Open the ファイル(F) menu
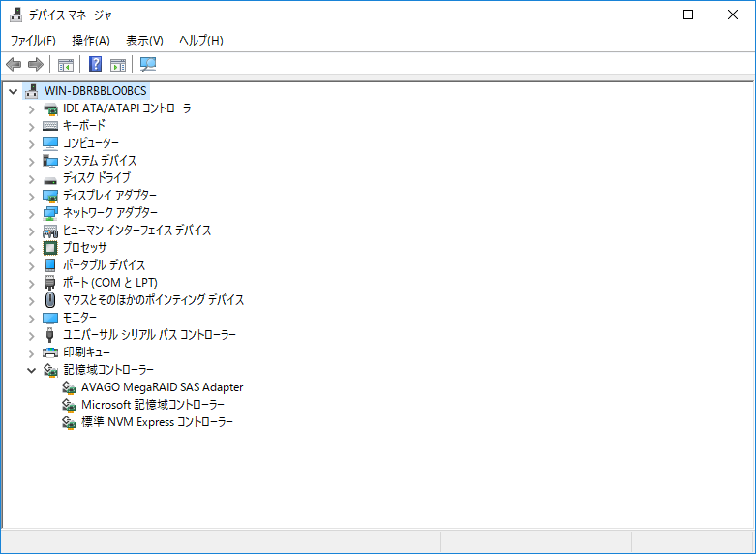756x554 pixels. point(33,41)
